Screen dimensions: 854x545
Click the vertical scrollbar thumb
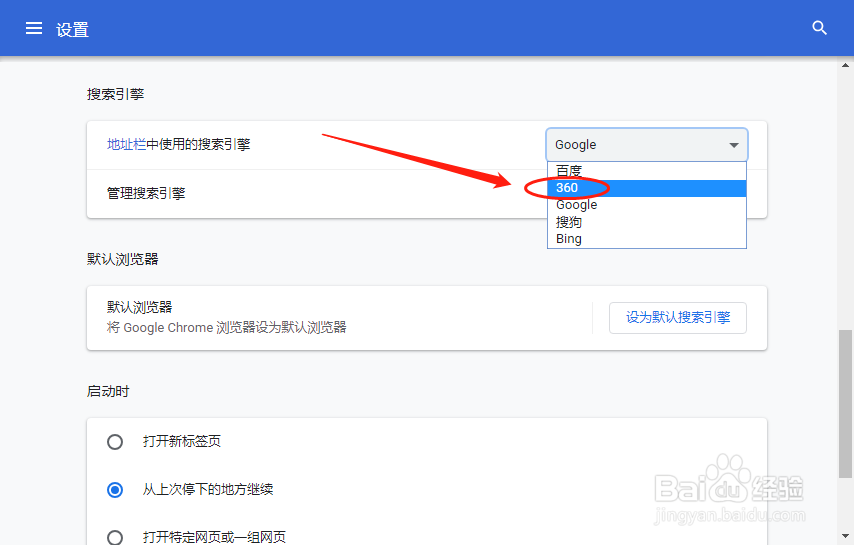coord(845,403)
